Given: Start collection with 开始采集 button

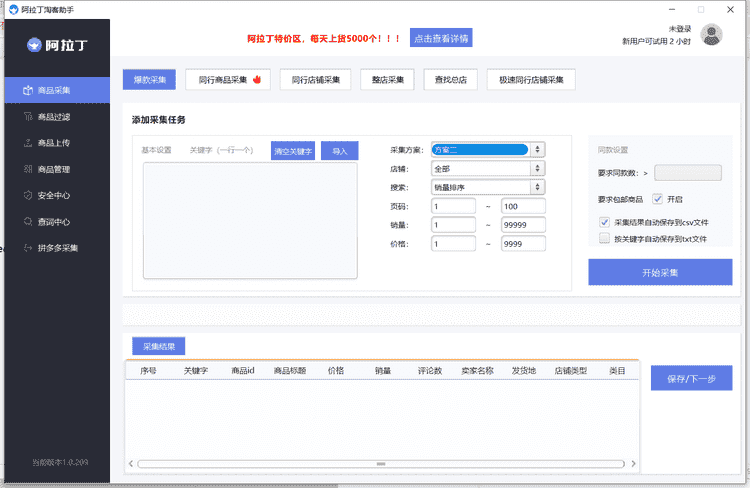Looking at the screenshot, I should click(x=660, y=272).
